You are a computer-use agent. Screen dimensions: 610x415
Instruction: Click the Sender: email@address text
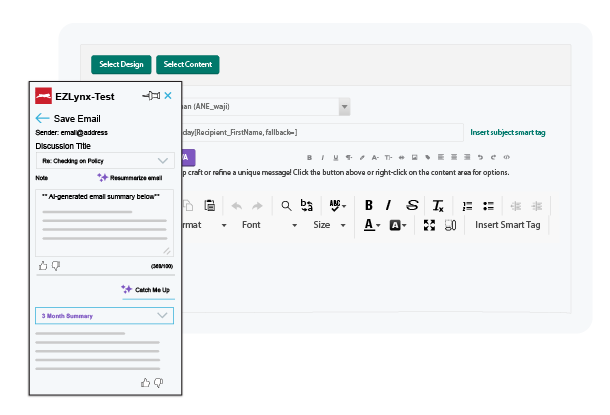(71, 133)
